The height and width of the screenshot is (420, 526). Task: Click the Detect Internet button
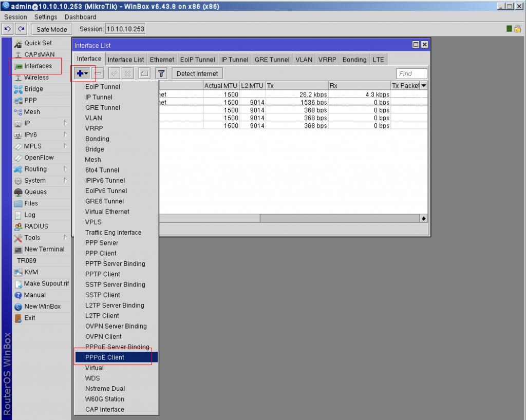click(x=197, y=74)
